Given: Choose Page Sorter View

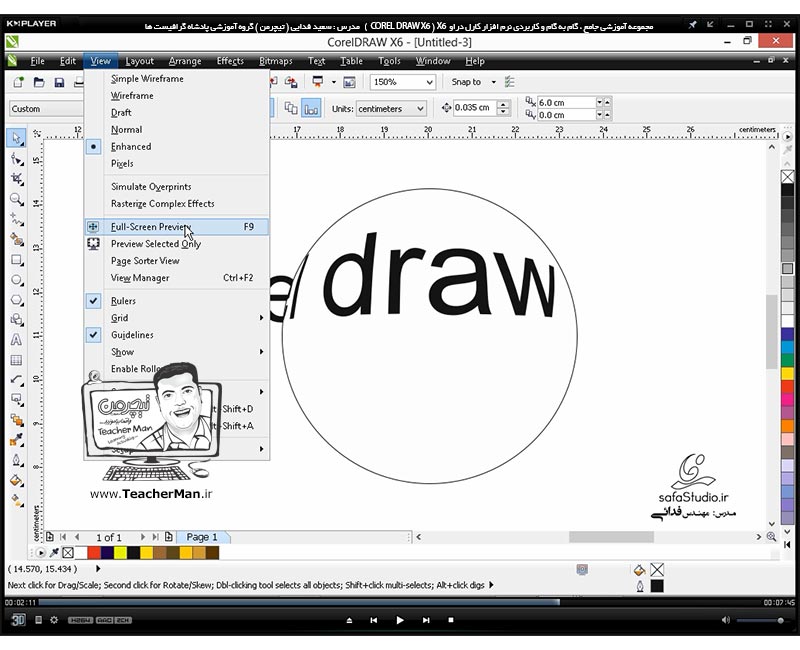Looking at the screenshot, I should (x=176, y=261).
